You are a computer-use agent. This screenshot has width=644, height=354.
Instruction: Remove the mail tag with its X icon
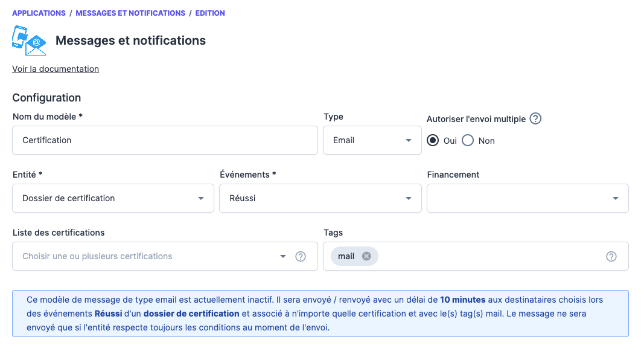click(x=366, y=256)
